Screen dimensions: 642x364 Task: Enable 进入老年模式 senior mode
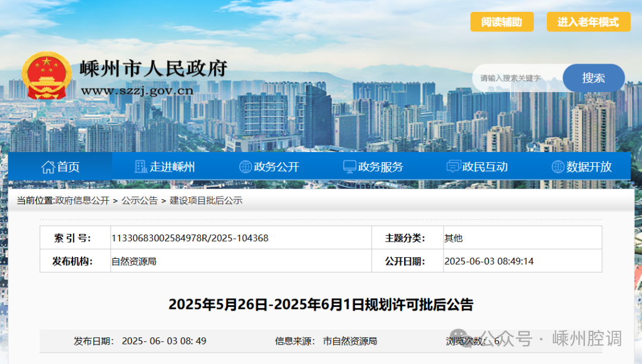pyautogui.click(x=588, y=22)
